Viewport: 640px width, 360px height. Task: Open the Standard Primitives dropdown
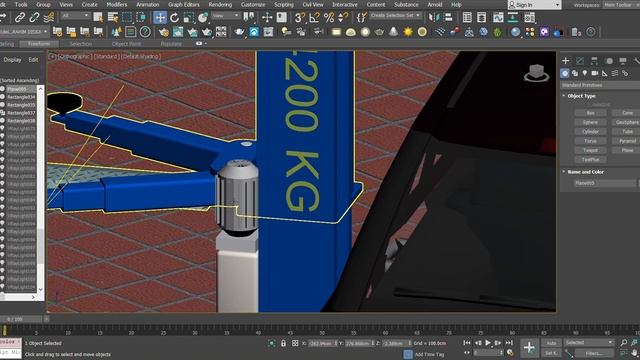coord(600,85)
